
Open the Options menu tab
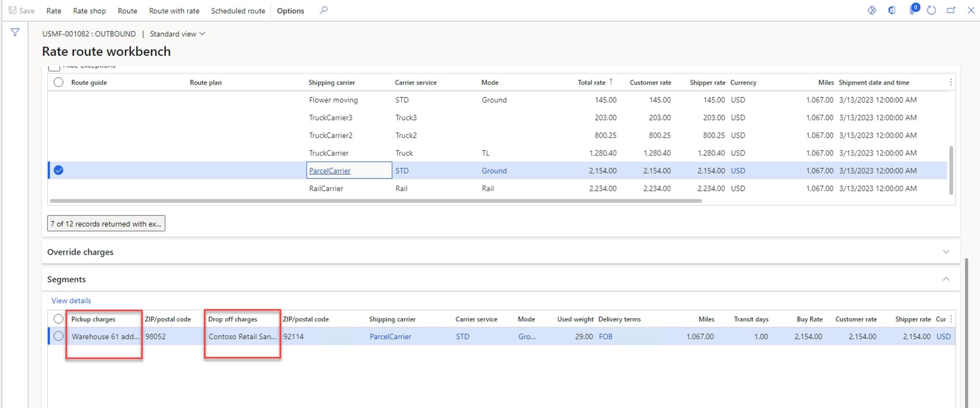[x=291, y=10]
